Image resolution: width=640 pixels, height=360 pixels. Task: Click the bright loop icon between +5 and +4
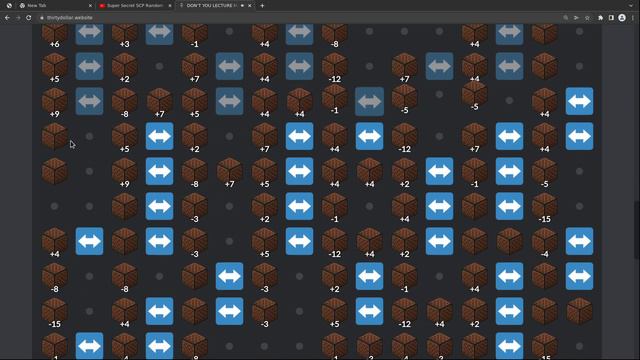(x=300, y=171)
